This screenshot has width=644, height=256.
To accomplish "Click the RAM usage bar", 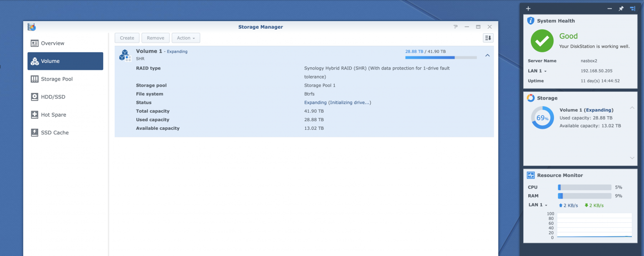I will pos(585,196).
